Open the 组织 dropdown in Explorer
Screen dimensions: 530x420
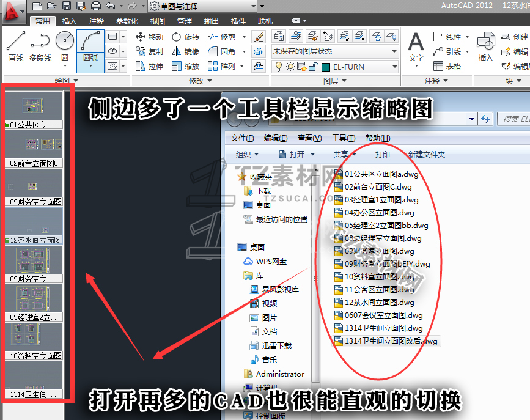[x=247, y=155]
